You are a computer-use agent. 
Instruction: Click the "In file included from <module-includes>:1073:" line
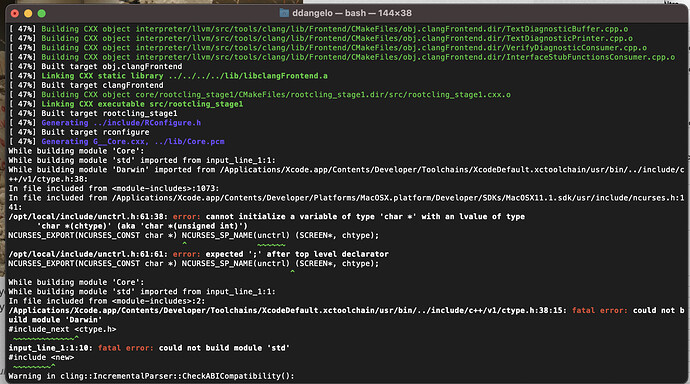(114, 188)
